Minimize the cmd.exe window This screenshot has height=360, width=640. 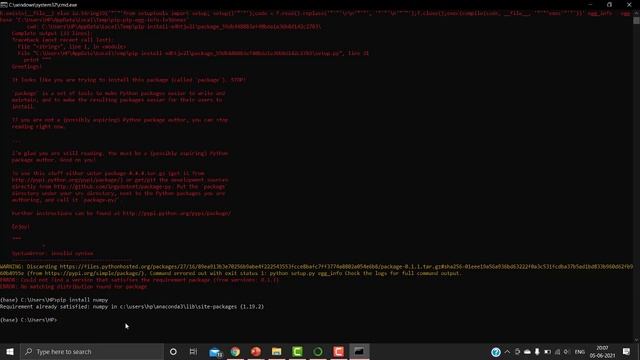590,4
